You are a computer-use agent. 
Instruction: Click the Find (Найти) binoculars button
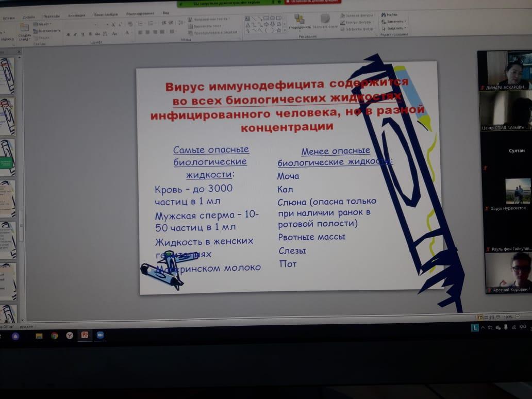click(389, 15)
